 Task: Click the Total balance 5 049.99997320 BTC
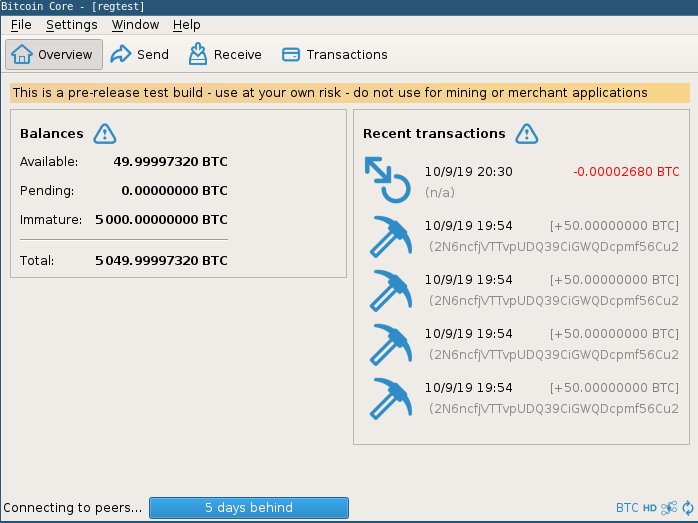[161, 260]
